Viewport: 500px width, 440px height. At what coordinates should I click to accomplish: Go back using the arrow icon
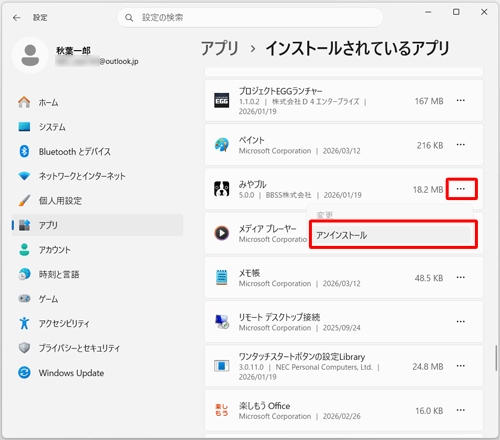coord(16,18)
